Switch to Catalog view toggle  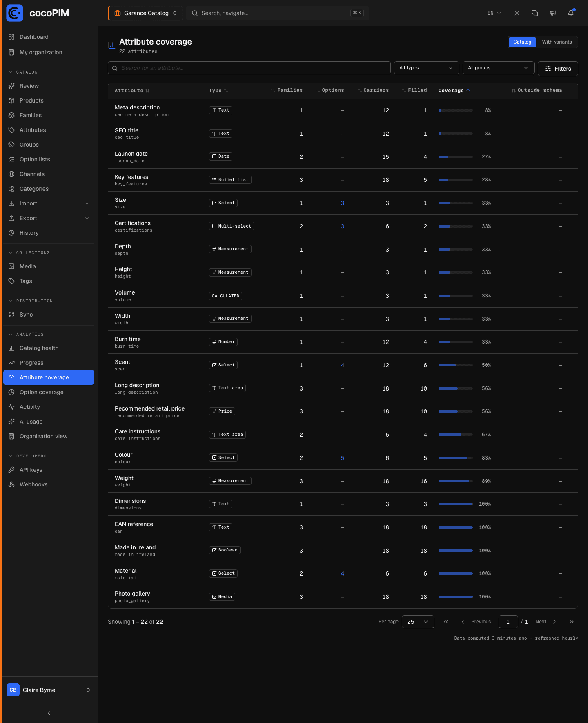pos(522,42)
